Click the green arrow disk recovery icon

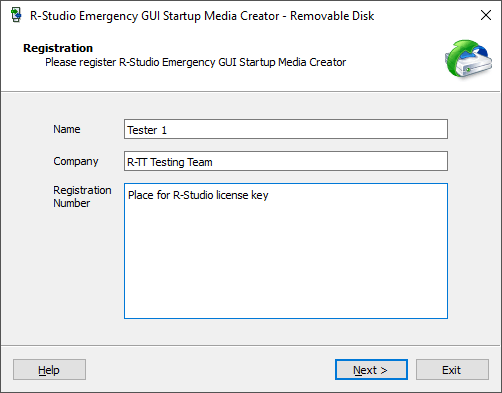(468, 59)
